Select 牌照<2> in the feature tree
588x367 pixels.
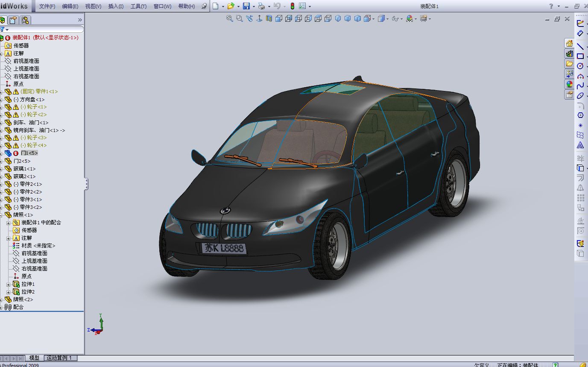coord(23,299)
